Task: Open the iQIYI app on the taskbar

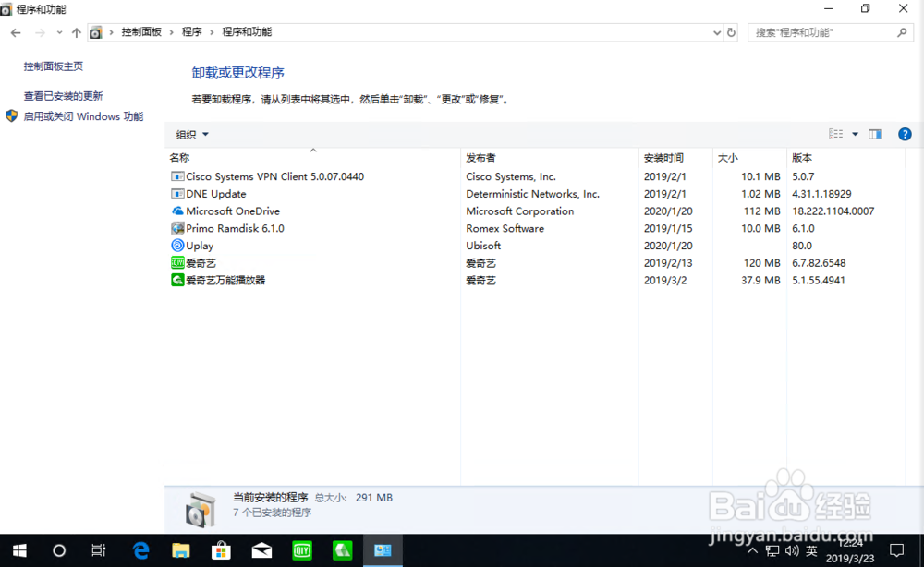Action: (302, 550)
